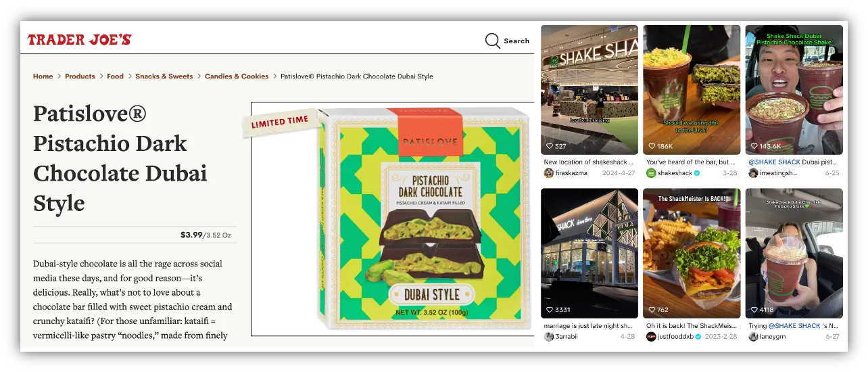
Task: Click the heart icon showing 3331 likes
Action: [550, 310]
